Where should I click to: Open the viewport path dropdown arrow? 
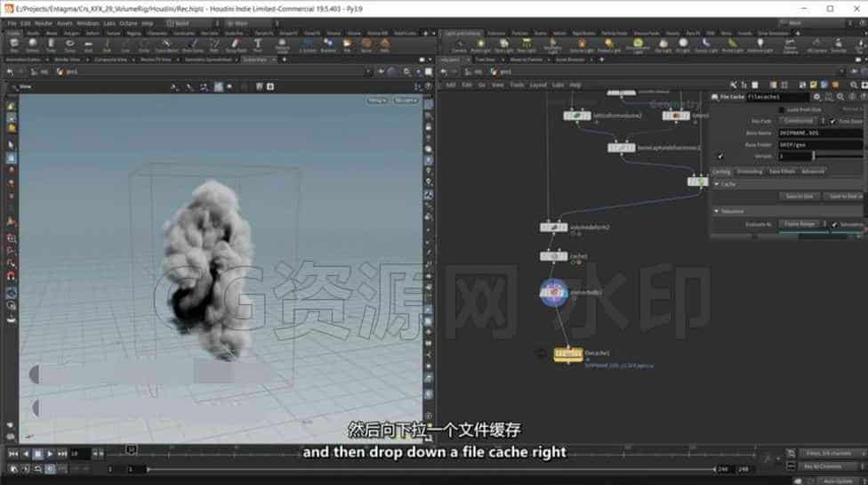tap(367, 71)
